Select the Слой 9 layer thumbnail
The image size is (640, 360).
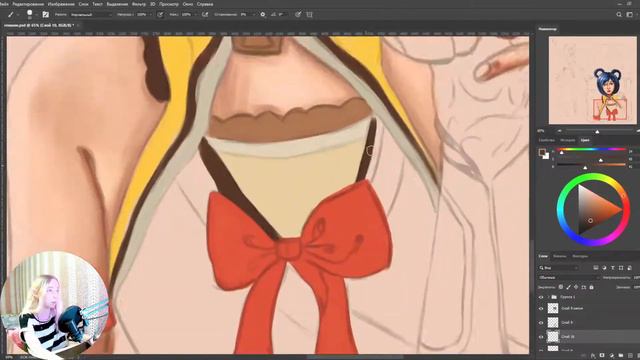tap(553, 322)
